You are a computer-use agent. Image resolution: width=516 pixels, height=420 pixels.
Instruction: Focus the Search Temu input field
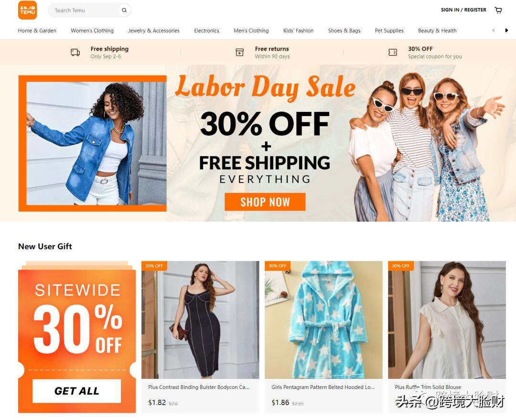click(x=86, y=10)
